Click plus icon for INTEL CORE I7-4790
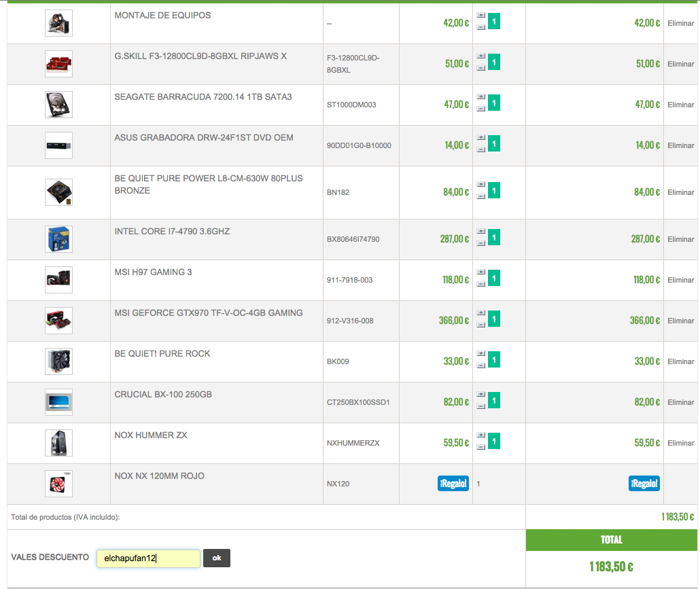The height and width of the screenshot is (589, 700). tap(480, 231)
